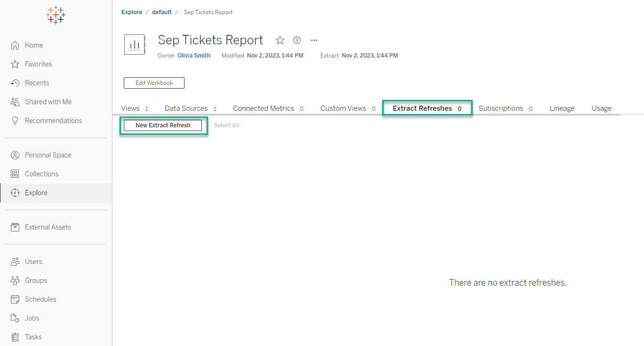644x346 pixels.
Task: Open the workbook more actions ellipsis
Action: (x=314, y=40)
